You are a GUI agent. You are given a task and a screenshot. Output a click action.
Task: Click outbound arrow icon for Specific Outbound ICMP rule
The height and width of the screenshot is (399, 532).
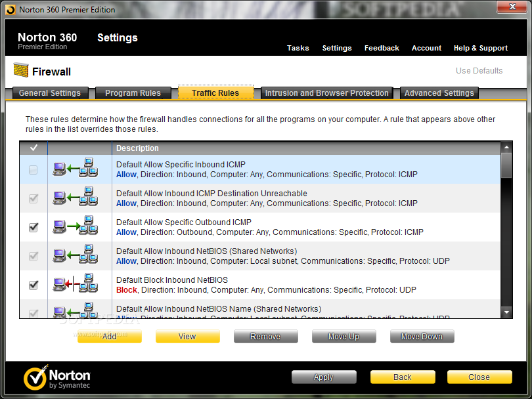(x=76, y=226)
